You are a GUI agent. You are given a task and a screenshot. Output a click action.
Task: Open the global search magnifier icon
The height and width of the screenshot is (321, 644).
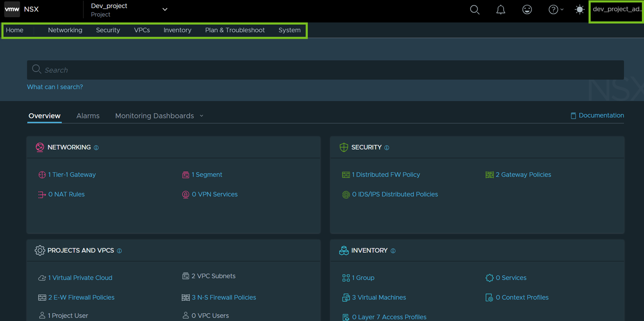point(474,9)
